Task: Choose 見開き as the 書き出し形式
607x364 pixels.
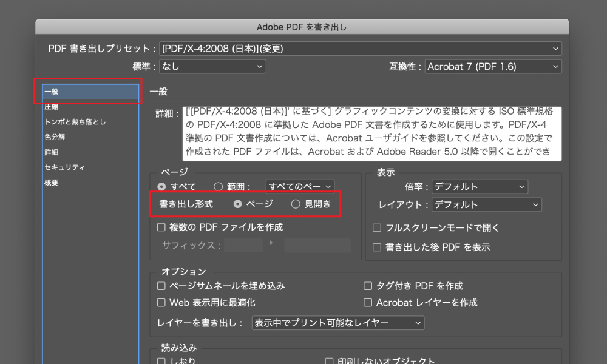Action: pos(296,204)
